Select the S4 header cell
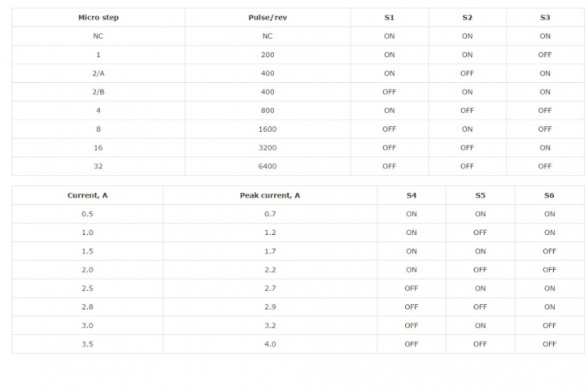 coord(412,195)
